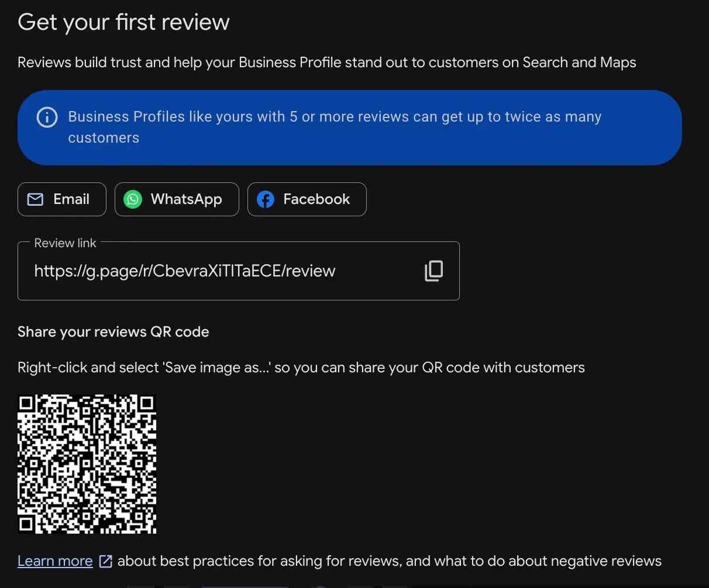Share review link via Facebook button
This screenshot has height=588, width=709.
pyautogui.click(x=307, y=199)
